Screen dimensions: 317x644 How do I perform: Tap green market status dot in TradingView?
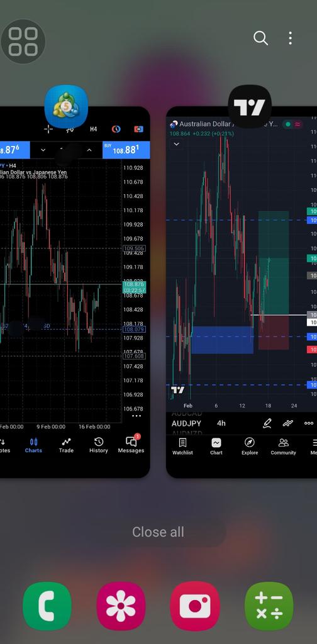pos(288,124)
